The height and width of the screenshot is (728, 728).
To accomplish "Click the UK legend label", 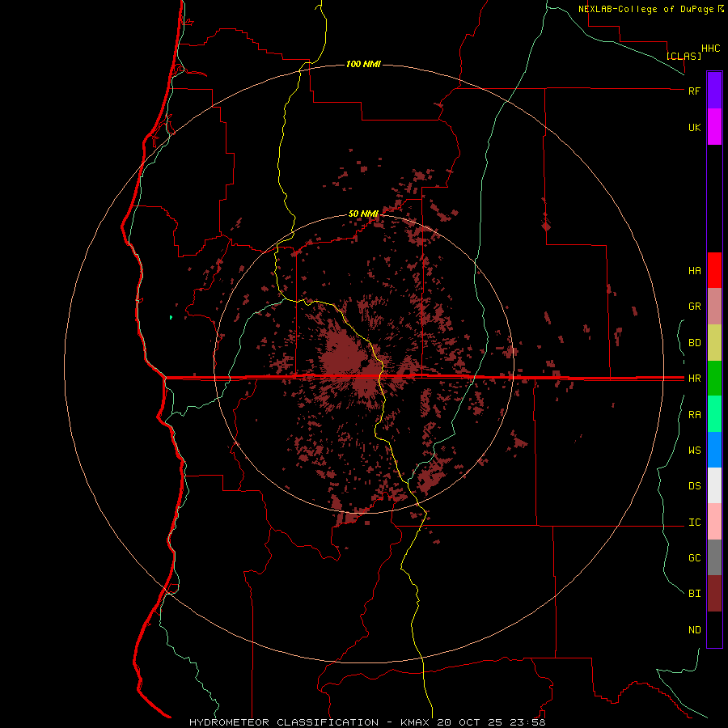I will pos(694,127).
